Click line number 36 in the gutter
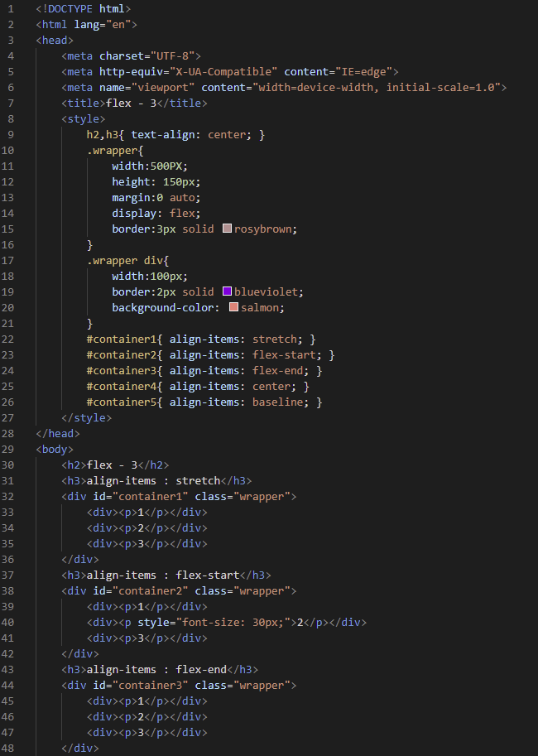The width and height of the screenshot is (538, 756). (x=7, y=559)
